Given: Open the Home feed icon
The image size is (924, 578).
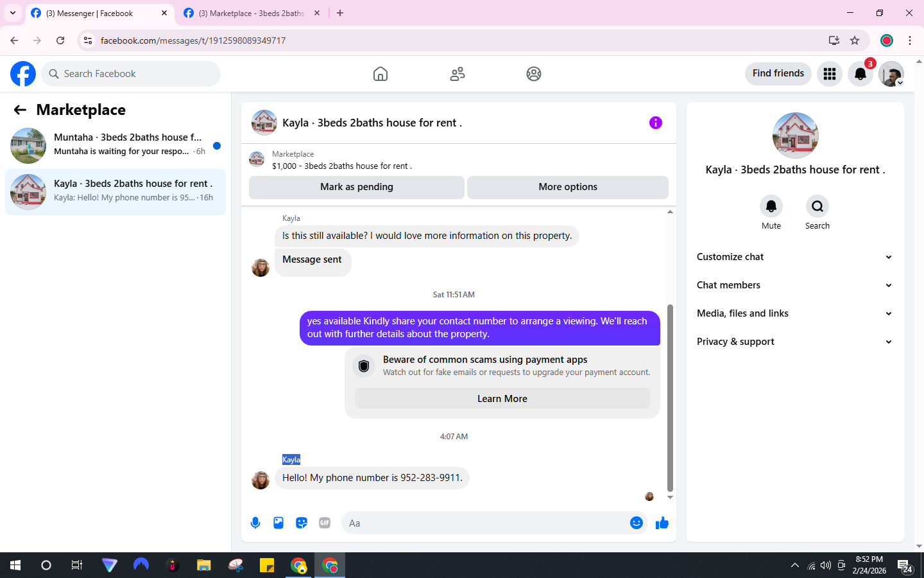Looking at the screenshot, I should coord(381,74).
